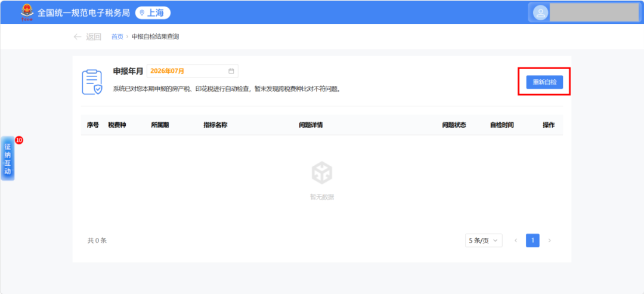The height and width of the screenshot is (294, 644).
Task: Click the back arrow icon
Action: (x=77, y=37)
